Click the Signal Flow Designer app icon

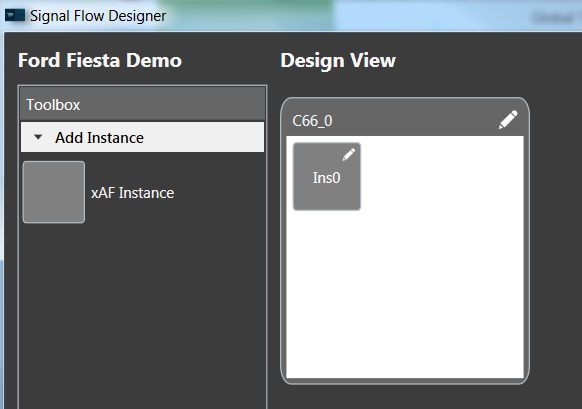click(15, 15)
